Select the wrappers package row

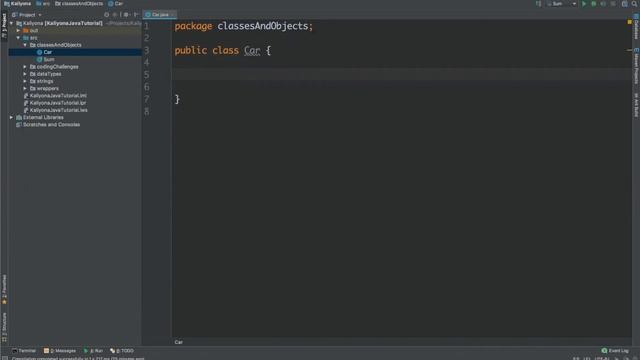(x=75, y=89)
